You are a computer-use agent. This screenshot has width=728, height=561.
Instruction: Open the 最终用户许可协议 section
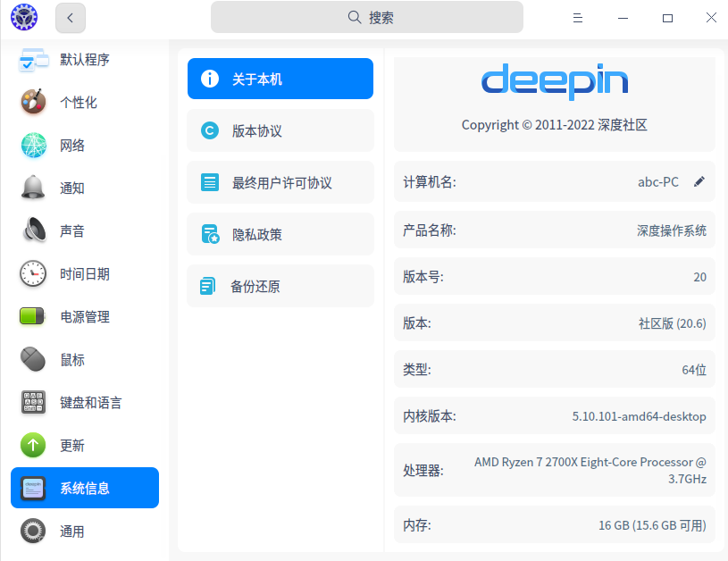pyautogui.click(x=280, y=182)
